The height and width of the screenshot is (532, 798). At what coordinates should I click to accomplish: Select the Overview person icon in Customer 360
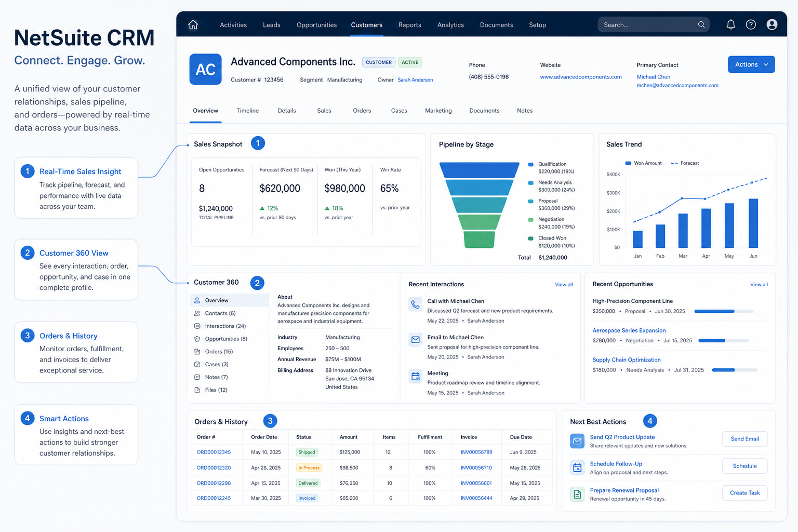pyautogui.click(x=197, y=300)
